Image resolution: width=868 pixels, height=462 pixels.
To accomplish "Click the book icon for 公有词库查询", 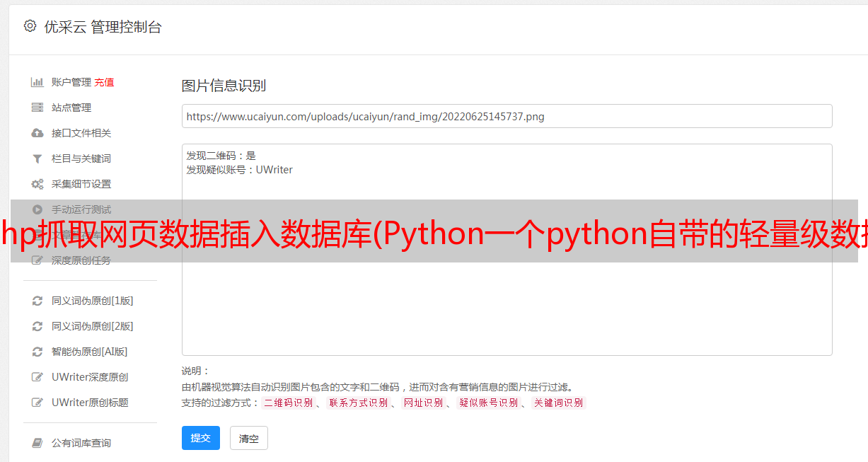I will [x=37, y=443].
